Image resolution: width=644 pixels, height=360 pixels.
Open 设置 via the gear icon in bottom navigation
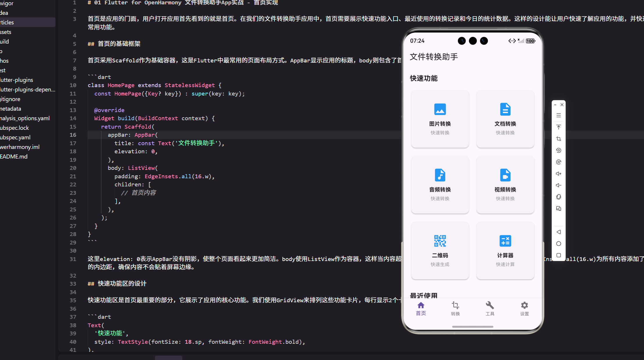click(x=524, y=308)
